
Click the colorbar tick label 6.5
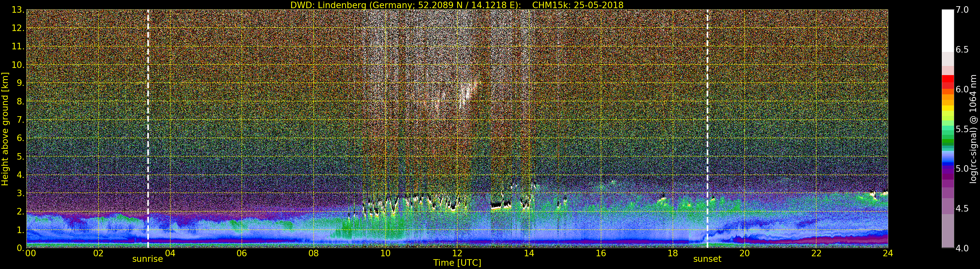point(962,50)
